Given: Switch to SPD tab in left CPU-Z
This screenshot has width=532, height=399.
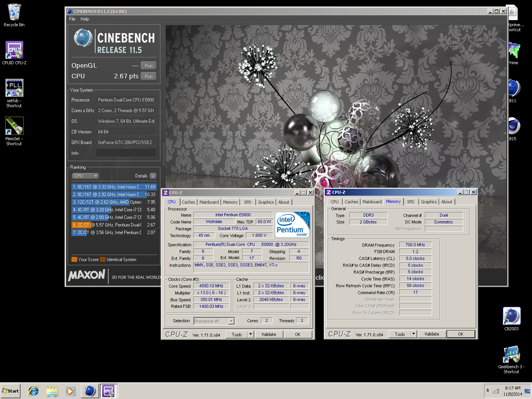Looking at the screenshot, I should (x=248, y=202).
